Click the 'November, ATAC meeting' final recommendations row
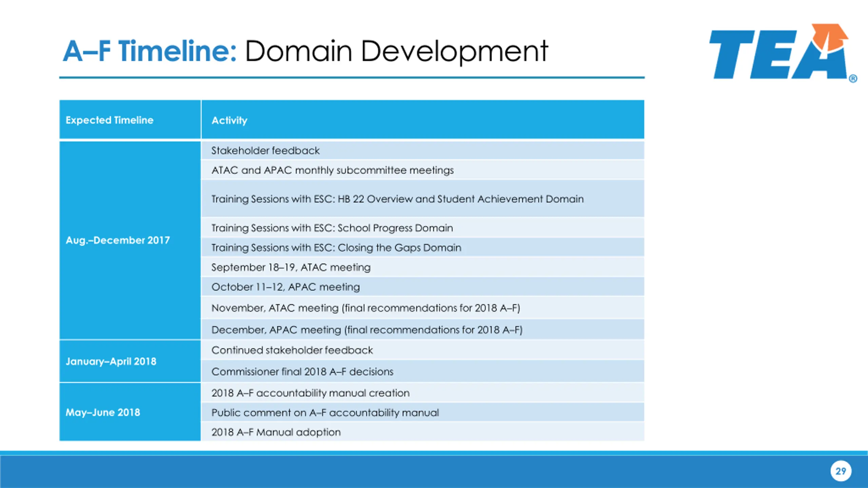Image resolution: width=868 pixels, height=488 pixels. point(423,308)
